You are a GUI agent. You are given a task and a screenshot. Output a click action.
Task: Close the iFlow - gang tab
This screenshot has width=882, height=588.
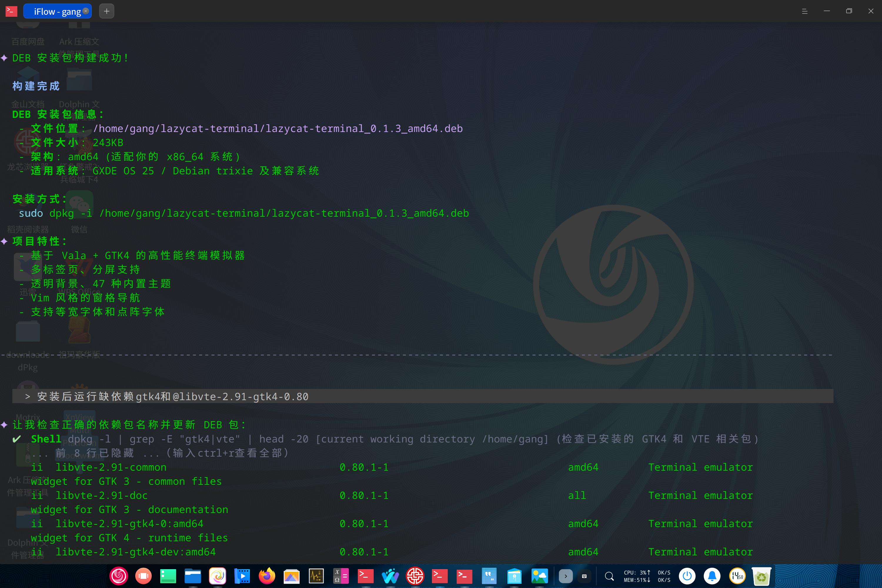click(x=86, y=11)
